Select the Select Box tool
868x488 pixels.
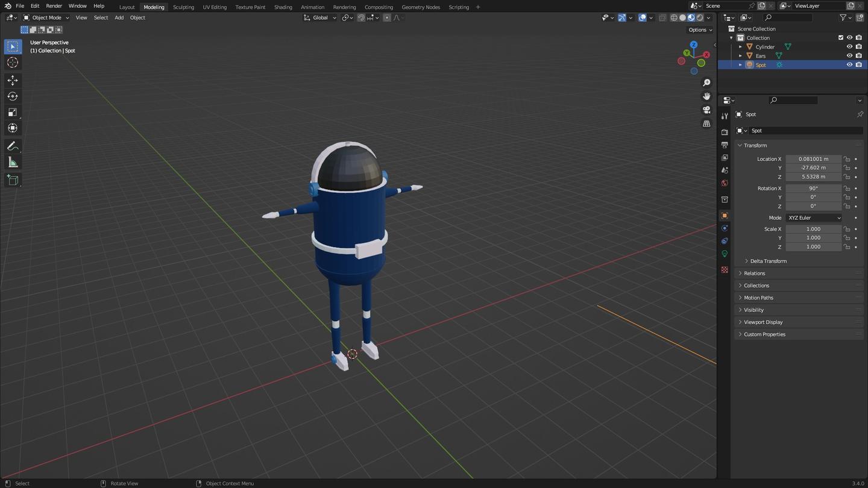[x=13, y=46]
